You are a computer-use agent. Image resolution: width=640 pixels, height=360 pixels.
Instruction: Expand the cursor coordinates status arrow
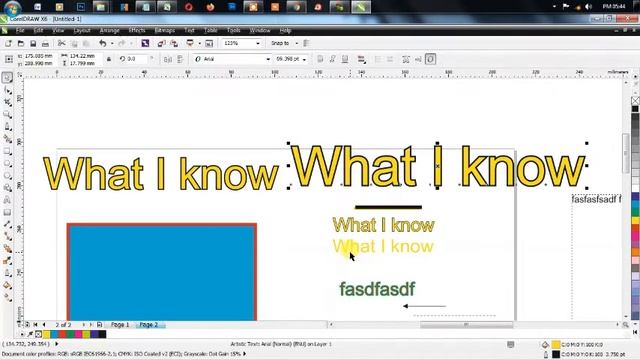click(x=56, y=344)
